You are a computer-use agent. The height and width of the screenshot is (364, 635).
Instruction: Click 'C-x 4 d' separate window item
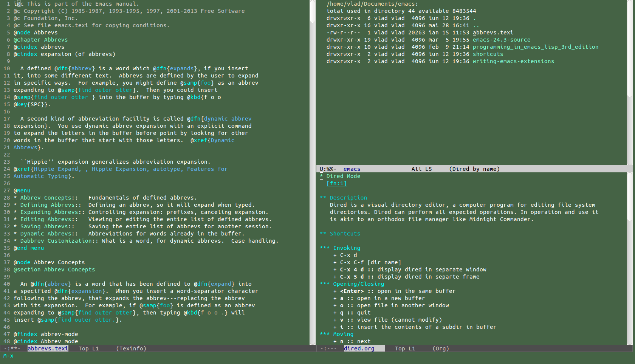coord(410,270)
